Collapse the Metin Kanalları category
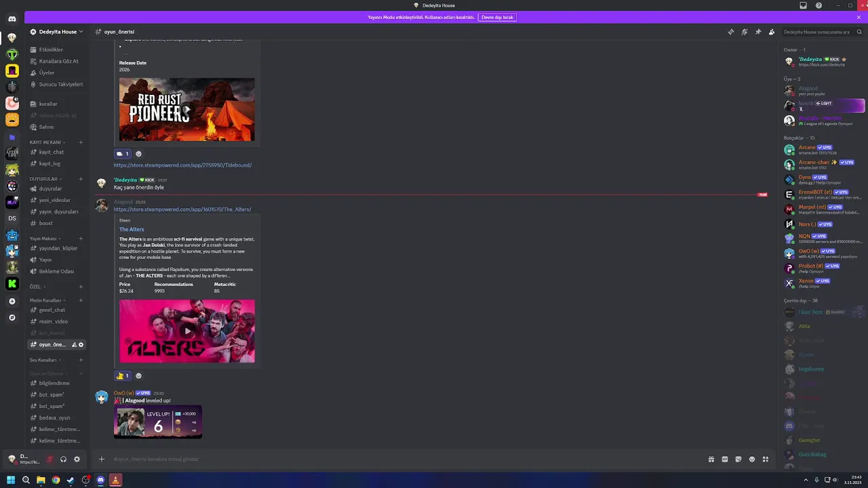 47,300
